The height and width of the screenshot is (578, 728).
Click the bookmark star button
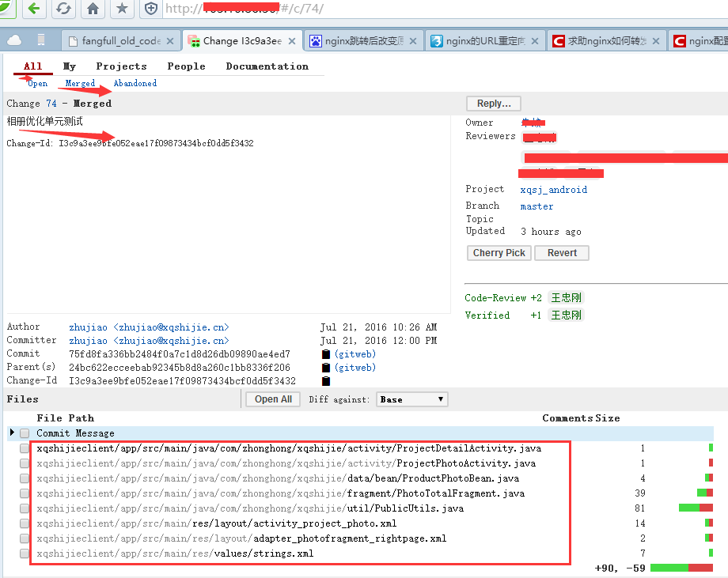(122, 9)
